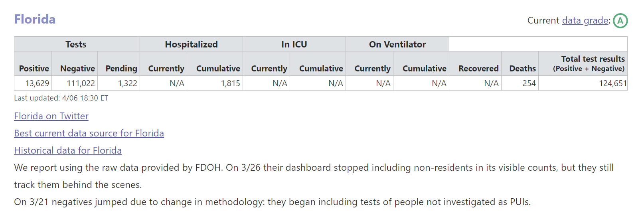This screenshot has height=223, width=644.
Task: Open Florida on Twitter link
Action: coord(51,116)
